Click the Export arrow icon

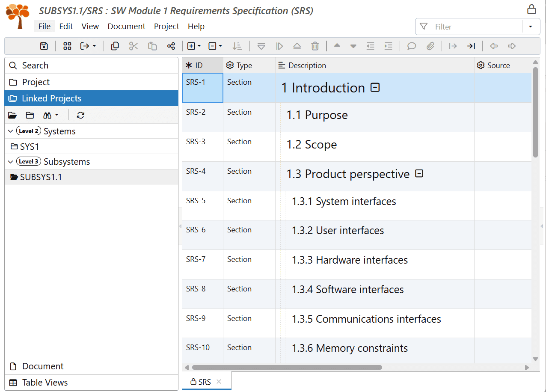85,46
